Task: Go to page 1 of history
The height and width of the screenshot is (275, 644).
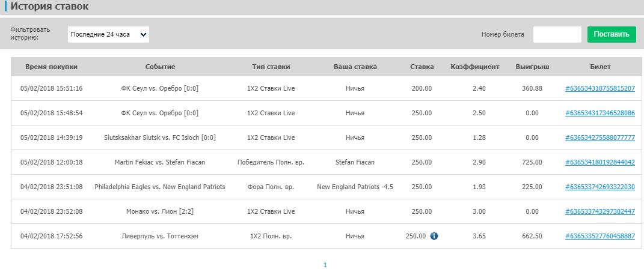Action: tap(325, 265)
